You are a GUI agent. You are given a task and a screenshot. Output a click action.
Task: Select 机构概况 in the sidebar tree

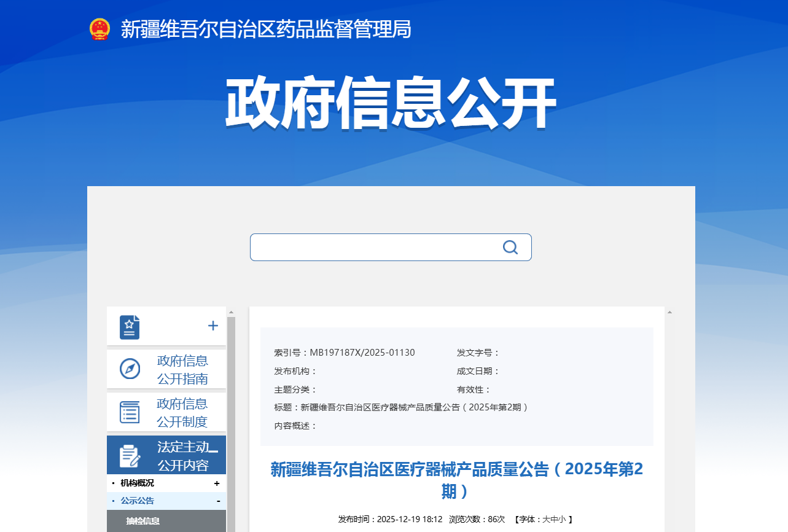(x=138, y=483)
